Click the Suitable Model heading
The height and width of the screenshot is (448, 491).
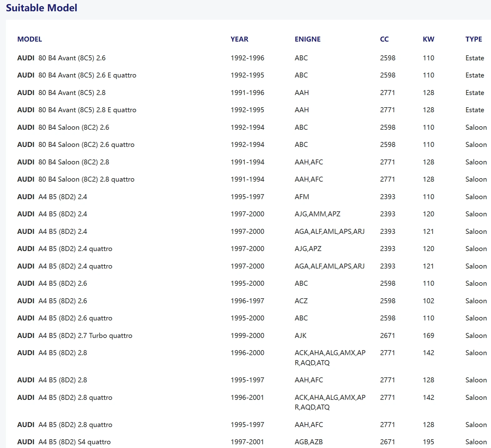[x=42, y=8]
